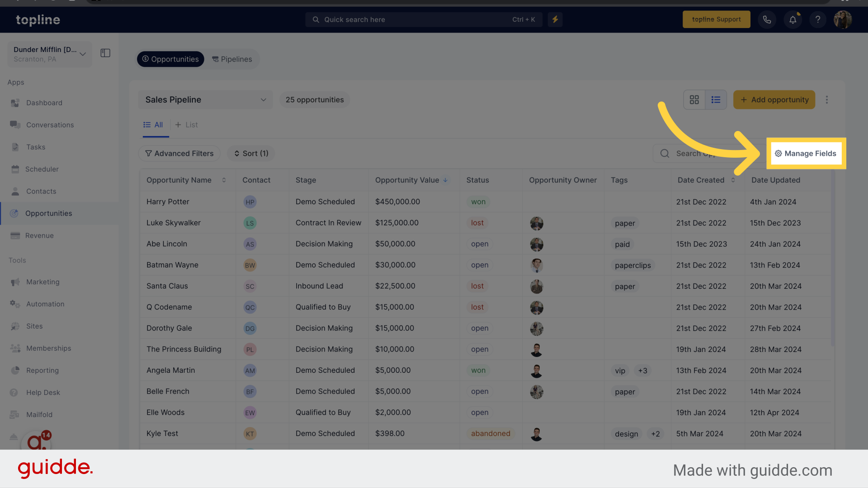
Task: Click Harry Potter's HP contact avatar
Action: coord(250,202)
